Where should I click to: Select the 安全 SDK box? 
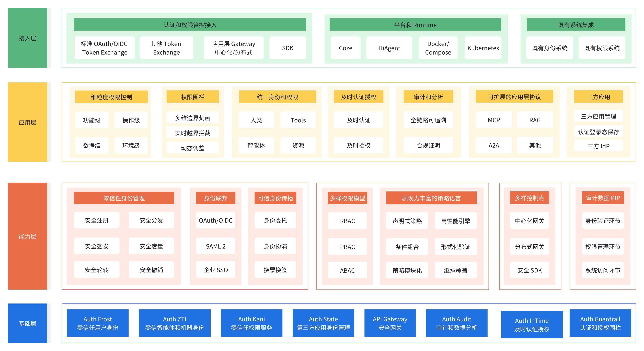pyautogui.click(x=529, y=270)
